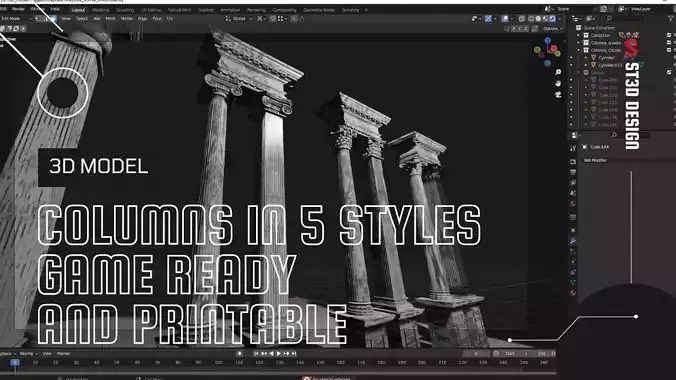Switch to UV Editing workspace tab

click(x=151, y=10)
